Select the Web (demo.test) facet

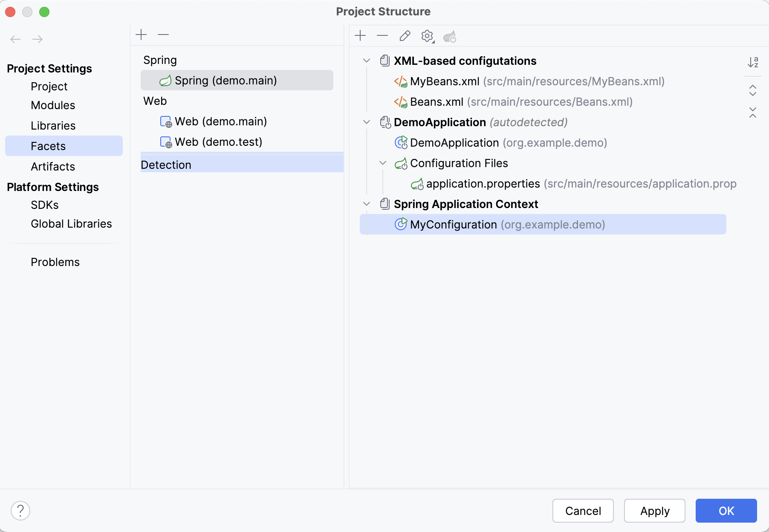(x=218, y=142)
